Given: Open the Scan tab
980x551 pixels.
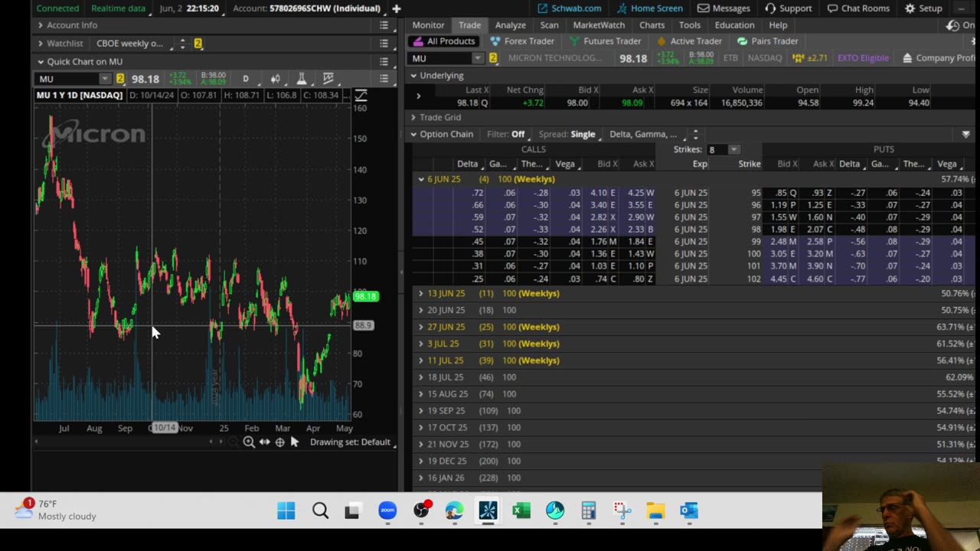Looking at the screenshot, I should point(549,25).
